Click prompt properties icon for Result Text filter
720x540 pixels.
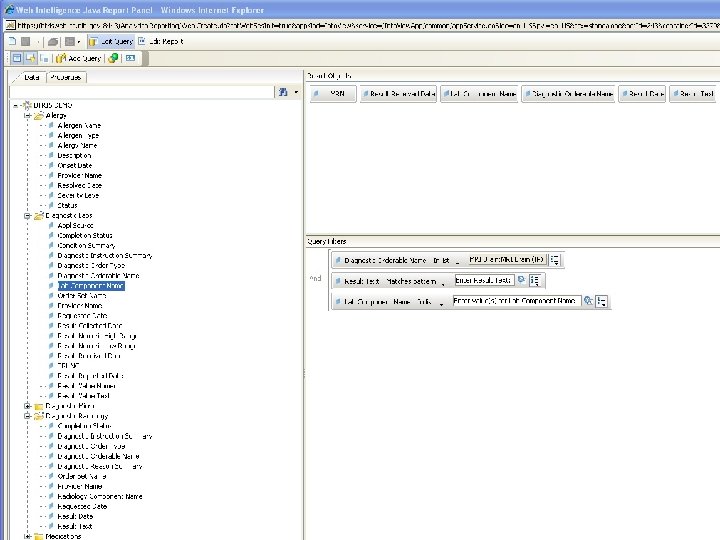521,280
